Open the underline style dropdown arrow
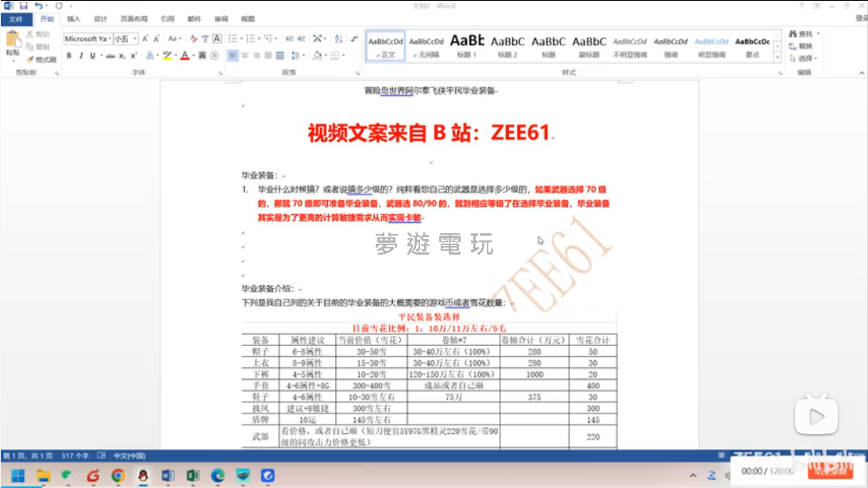 [102, 56]
